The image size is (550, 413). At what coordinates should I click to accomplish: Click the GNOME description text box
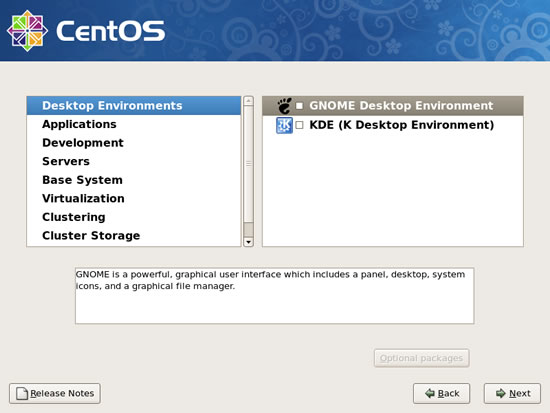tap(275, 296)
